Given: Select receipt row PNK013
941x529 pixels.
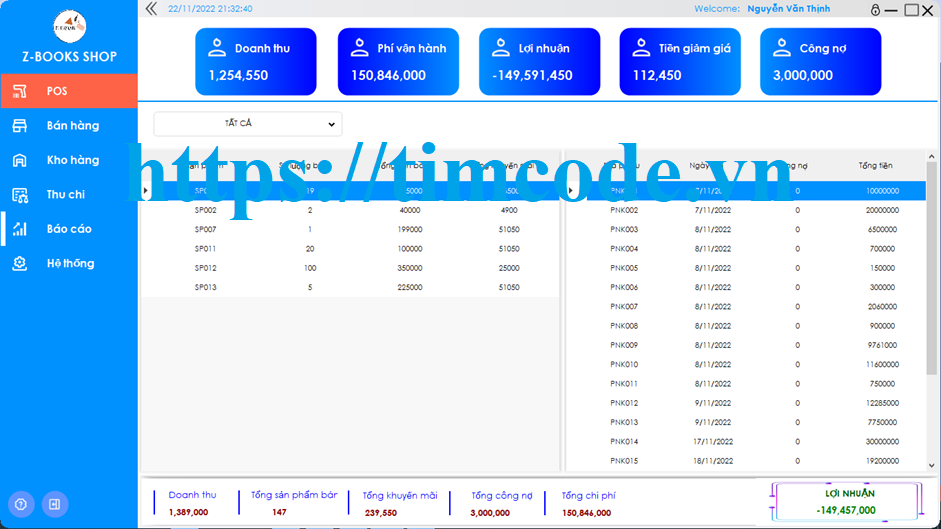Looking at the screenshot, I should click(x=746, y=422).
